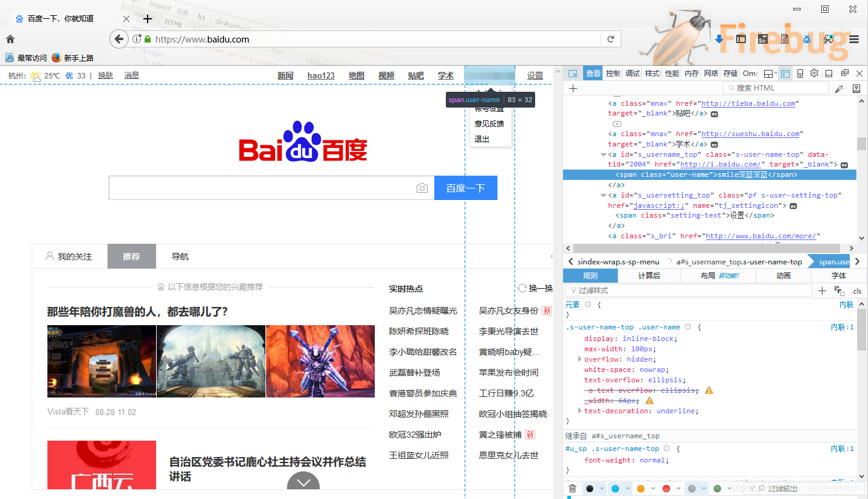Click 换一换 to refresh hot topics
This screenshot has height=499, width=868.
(535, 288)
